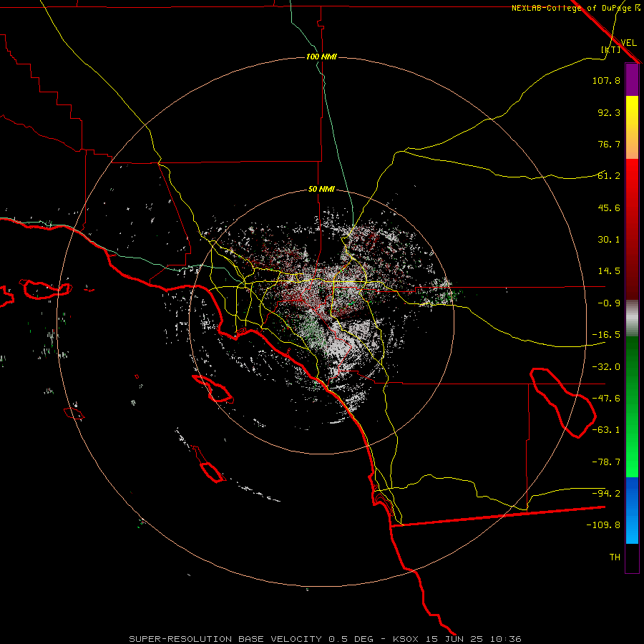The width and height of the screenshot is (644, 644).
Task: Select the -94.2 velocity scale value
Action: [606, 494]
